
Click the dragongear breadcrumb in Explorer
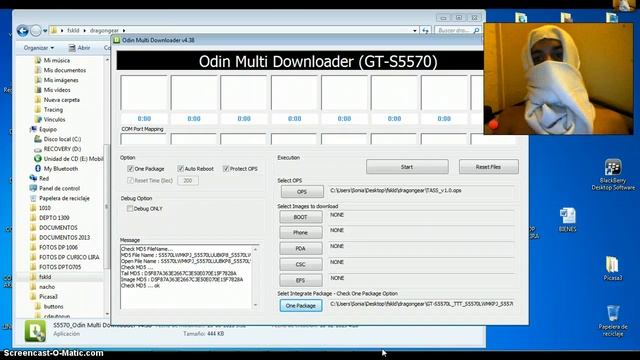click(104, 31)
